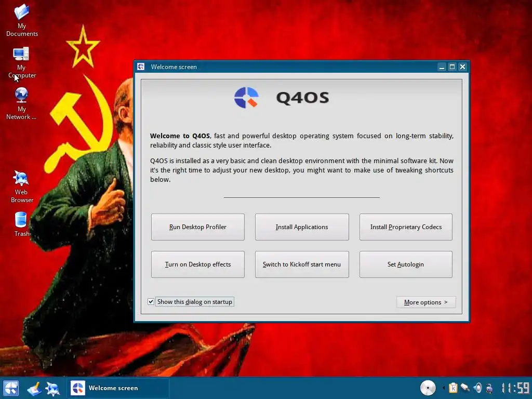Launch Konqueror browser from taskbar quick launch
Image resolution: width=532 pixels, height=399 pixels.
(52, 389)
